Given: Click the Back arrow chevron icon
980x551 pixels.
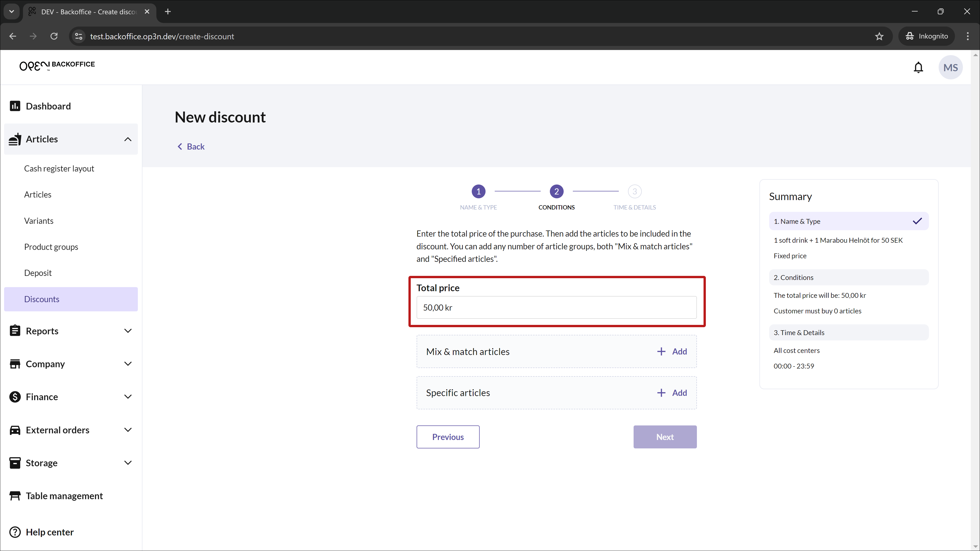Looking at the screenshot, I should (x=179, y=146).
